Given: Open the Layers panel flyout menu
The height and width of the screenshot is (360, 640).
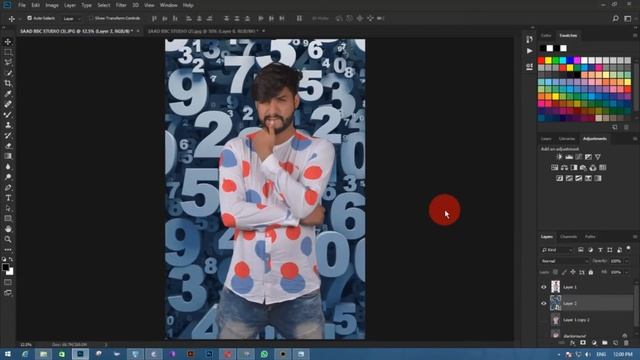Looking at the screenshot, I should (x=635, y=237).
